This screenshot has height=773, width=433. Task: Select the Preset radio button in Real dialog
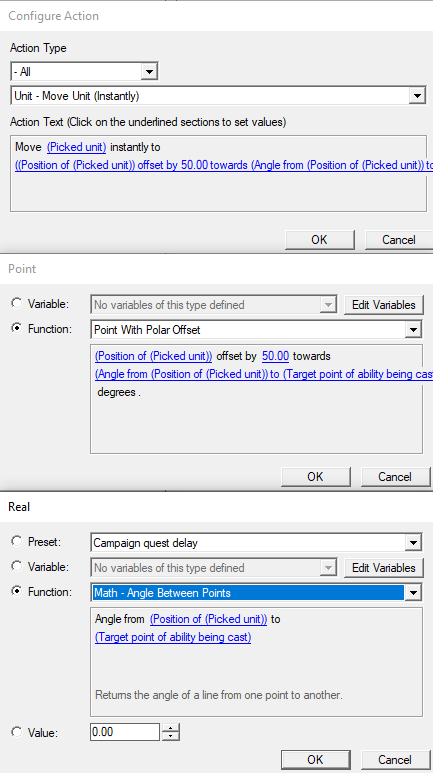tap(17, 542)
